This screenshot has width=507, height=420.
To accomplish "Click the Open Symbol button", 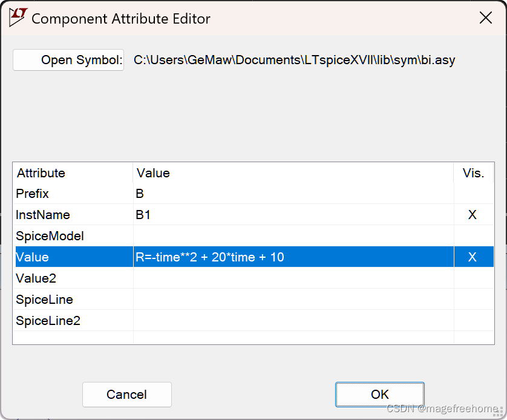I will [68, 60].
